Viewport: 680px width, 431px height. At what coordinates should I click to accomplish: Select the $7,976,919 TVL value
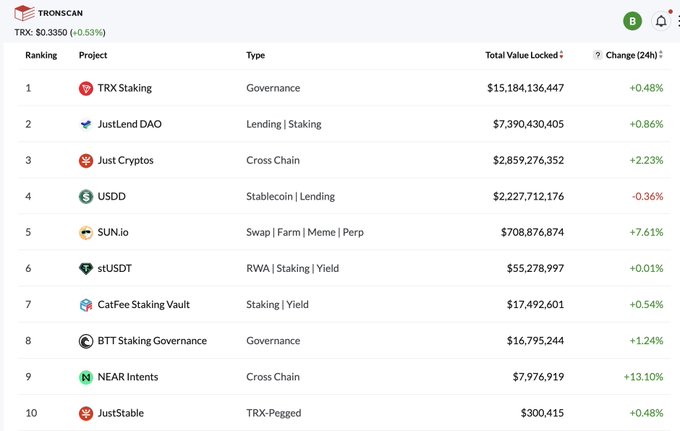(x=538, y=377)
